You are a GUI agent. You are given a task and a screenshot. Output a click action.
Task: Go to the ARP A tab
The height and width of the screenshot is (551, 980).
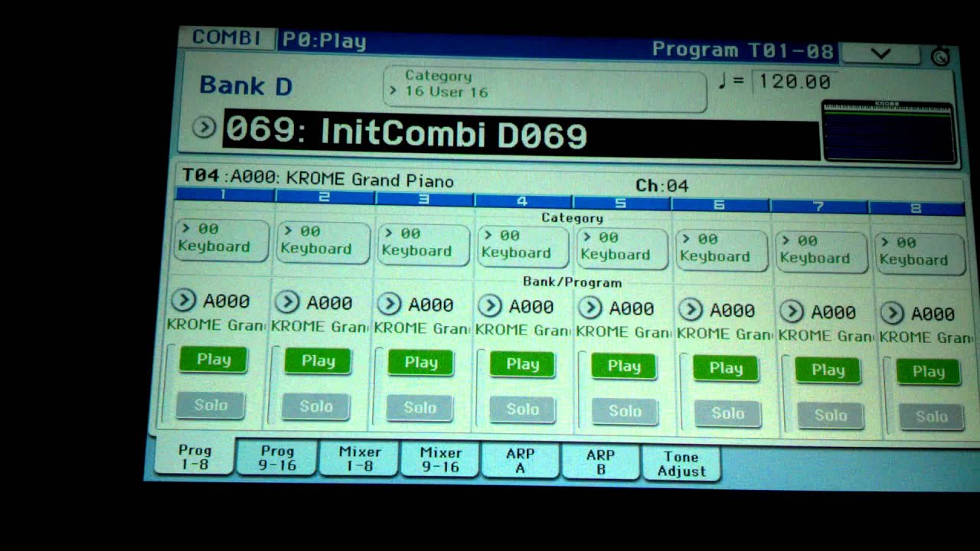[521, 461]
